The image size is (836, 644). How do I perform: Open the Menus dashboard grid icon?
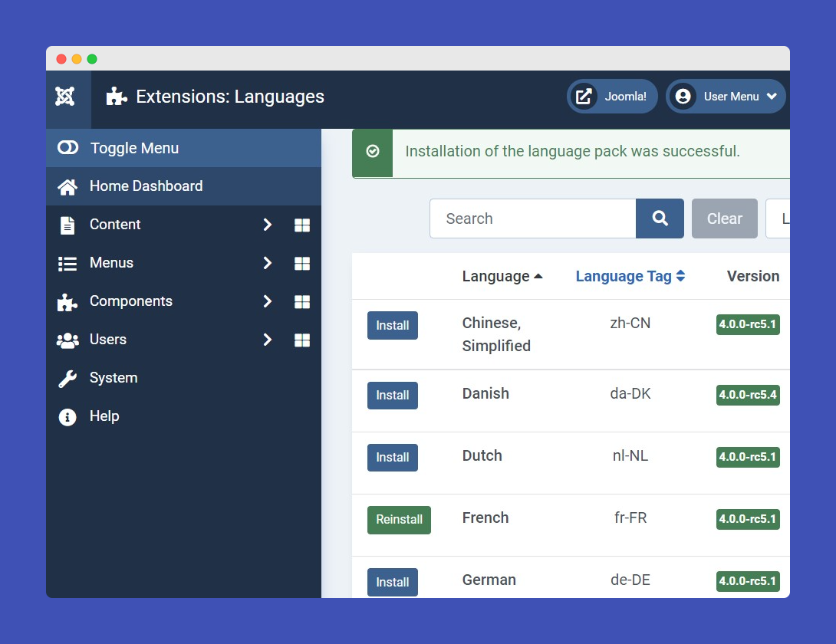click(x=302, y=264)
